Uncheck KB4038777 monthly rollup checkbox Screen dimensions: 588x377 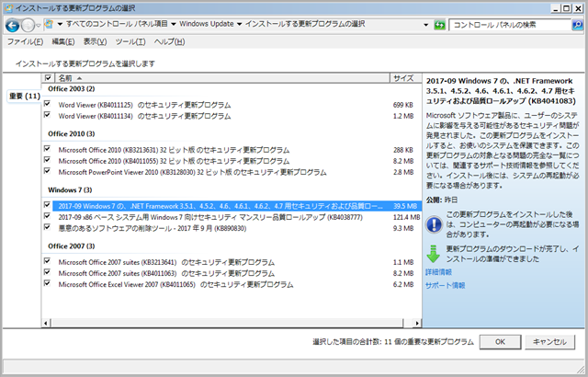(47, 216)
